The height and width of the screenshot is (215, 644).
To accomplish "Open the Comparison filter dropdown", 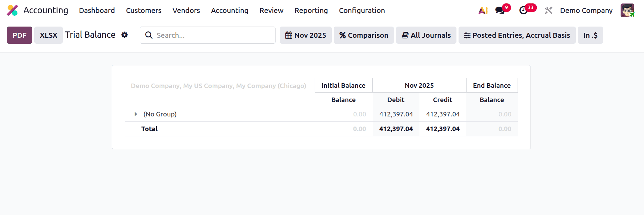I will tap(364, 35).
